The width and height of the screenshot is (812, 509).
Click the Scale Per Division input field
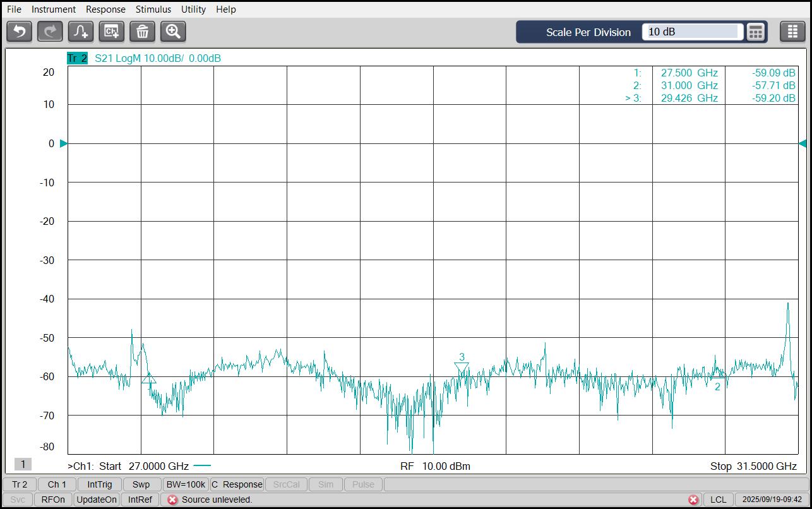[x=691, y=32]
